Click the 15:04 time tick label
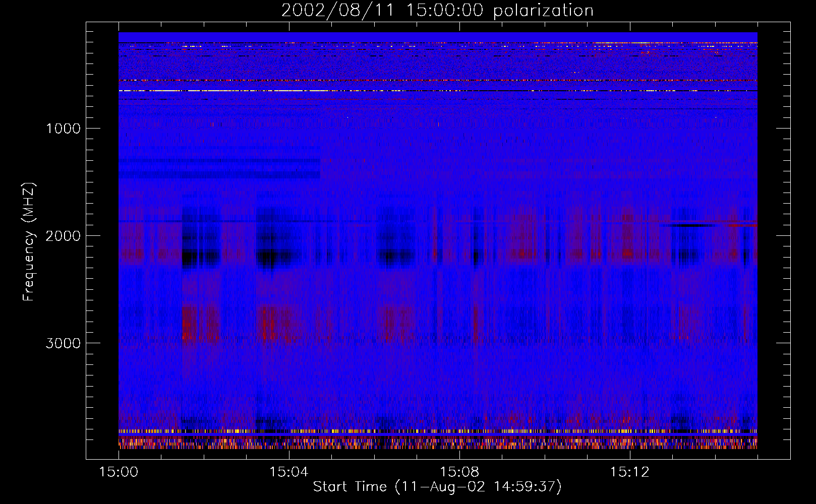This screenshot has height=504, width=816. tap(288, 472)
